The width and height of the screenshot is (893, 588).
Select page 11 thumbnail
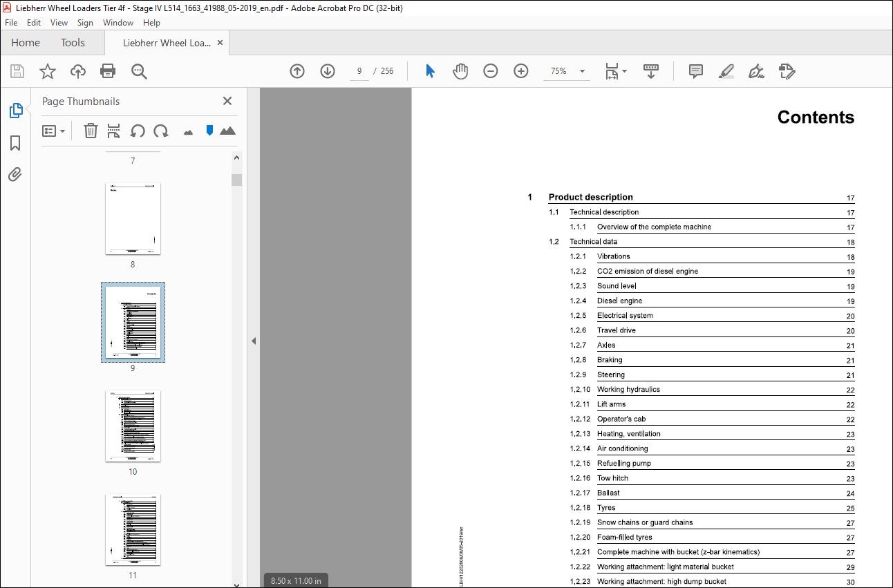coord(133,530)
